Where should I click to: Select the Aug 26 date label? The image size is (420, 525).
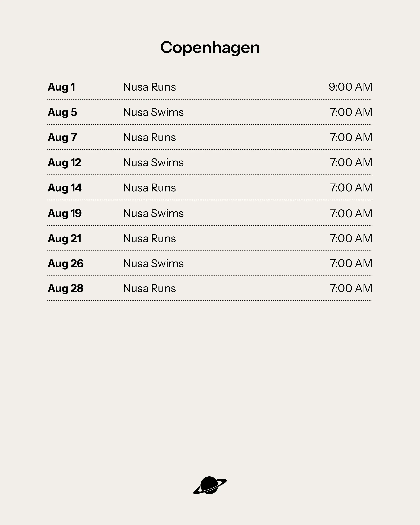[66, 264]
